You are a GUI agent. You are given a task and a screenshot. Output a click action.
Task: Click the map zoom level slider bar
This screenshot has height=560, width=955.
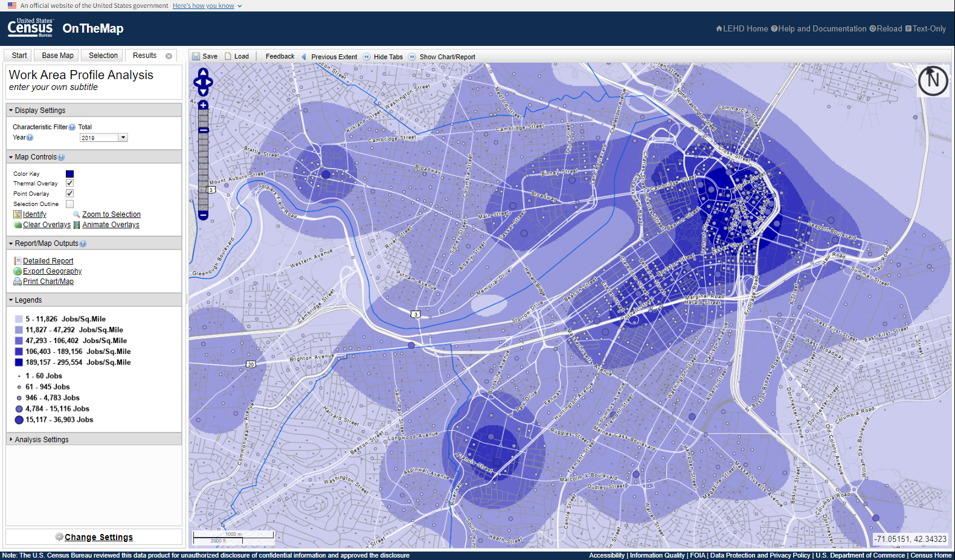[x=204, y=160]
